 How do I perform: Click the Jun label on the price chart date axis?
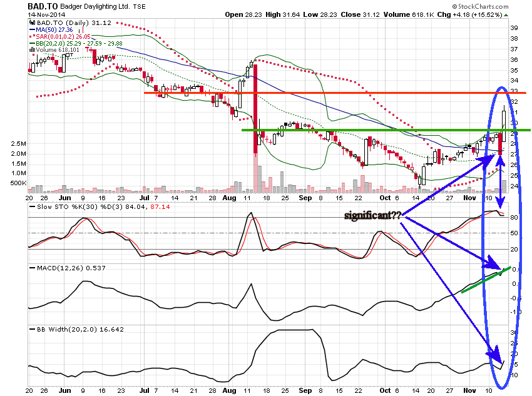[65, 198]
